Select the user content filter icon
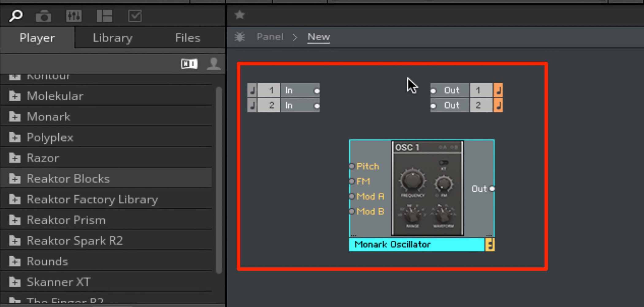644x307 pixels. (x=214, y=64)
